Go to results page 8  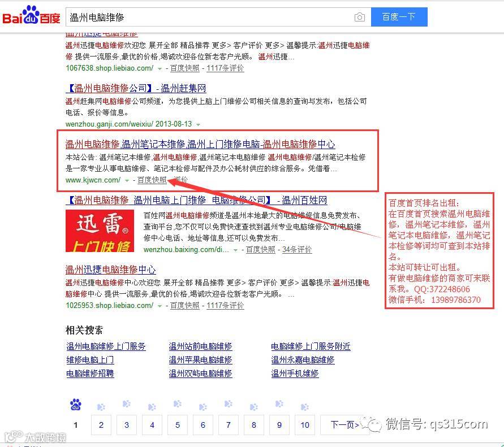[254, 425]
